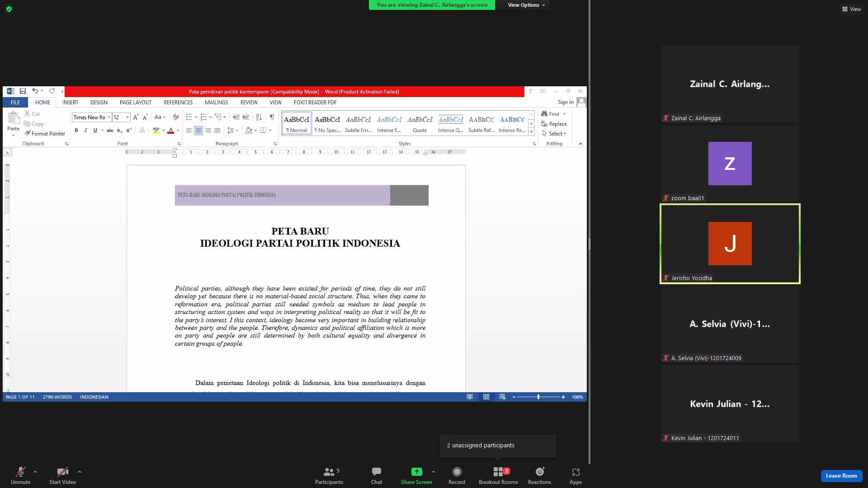
Task: Click the Superscript icon
Action: 129,131
